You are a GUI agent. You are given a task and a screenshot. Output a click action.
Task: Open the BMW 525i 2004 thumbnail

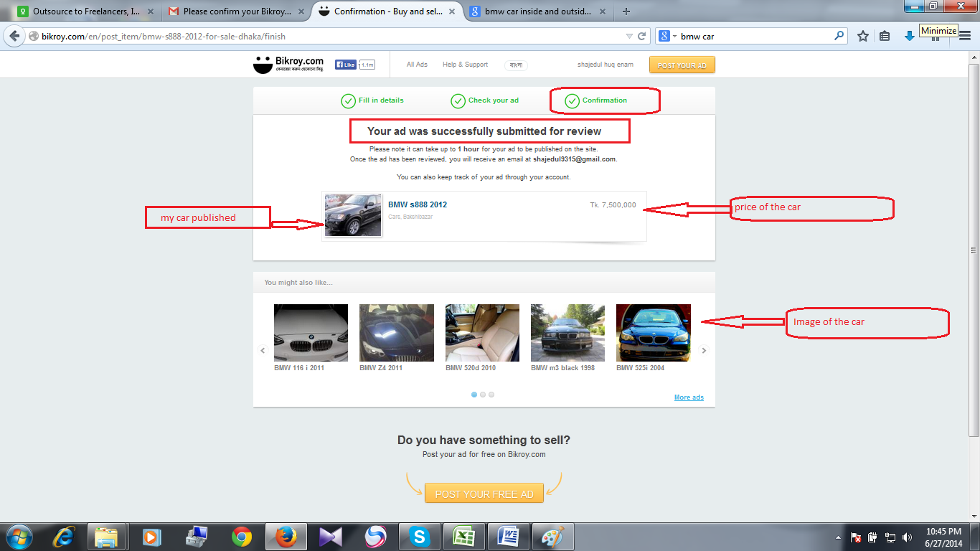coord(654,333)
